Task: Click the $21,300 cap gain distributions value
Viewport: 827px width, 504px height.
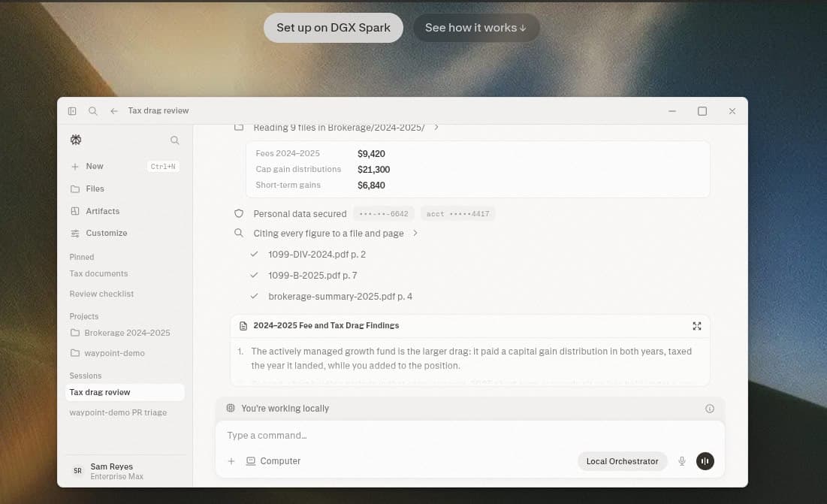Action: point(373,170)
